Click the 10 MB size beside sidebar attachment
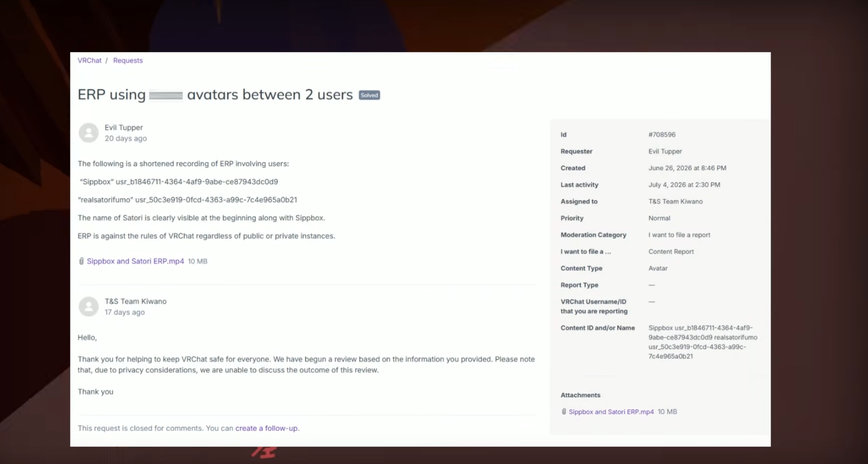Viewport: 868px width, 464px height. pyautogui.click(x=668, y=412)
